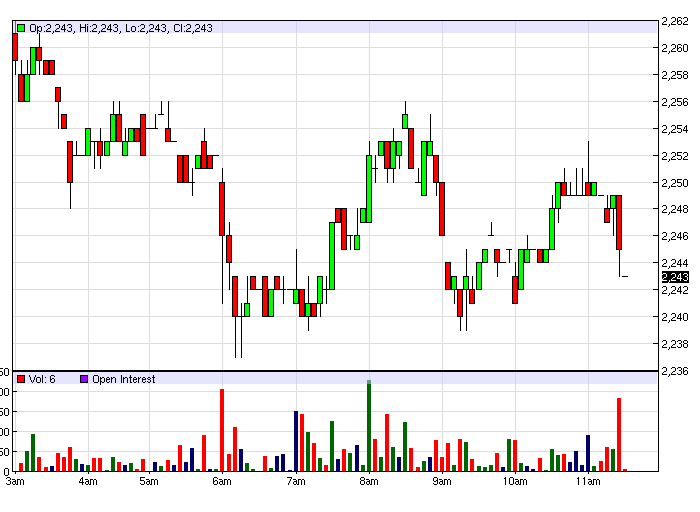The image size is (700, 512).
Task: Click the tall red volume bar at 6am
Action: 222,430
